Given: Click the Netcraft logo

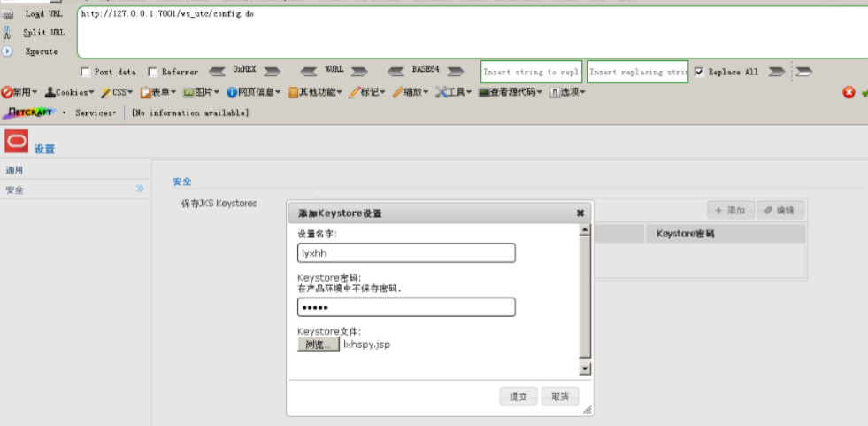Looking at the screenshot, I should (29, 112).
